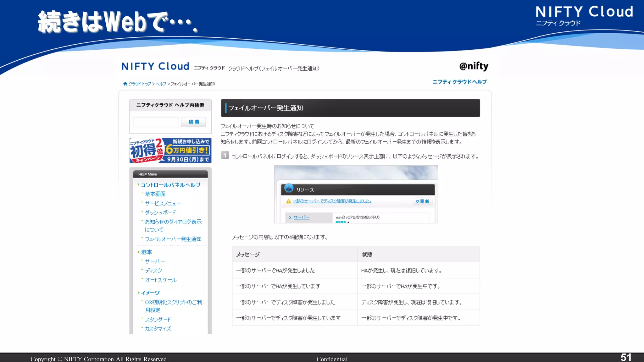The height and width of the screenshot is (362, 644).
Task: Click the home icon in breadcrumb
Action: click(125, 84)
